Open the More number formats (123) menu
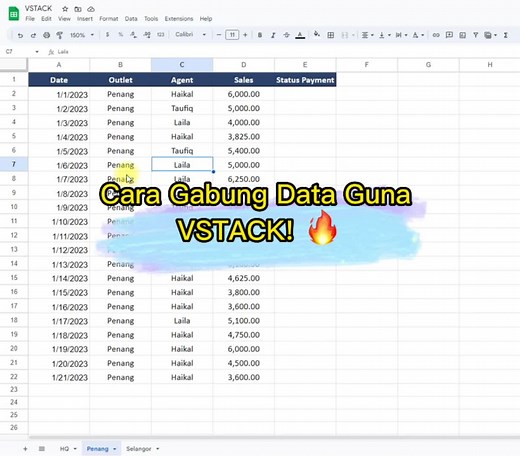The width and height of the screenshot is (520, 456). pos(161,35)
